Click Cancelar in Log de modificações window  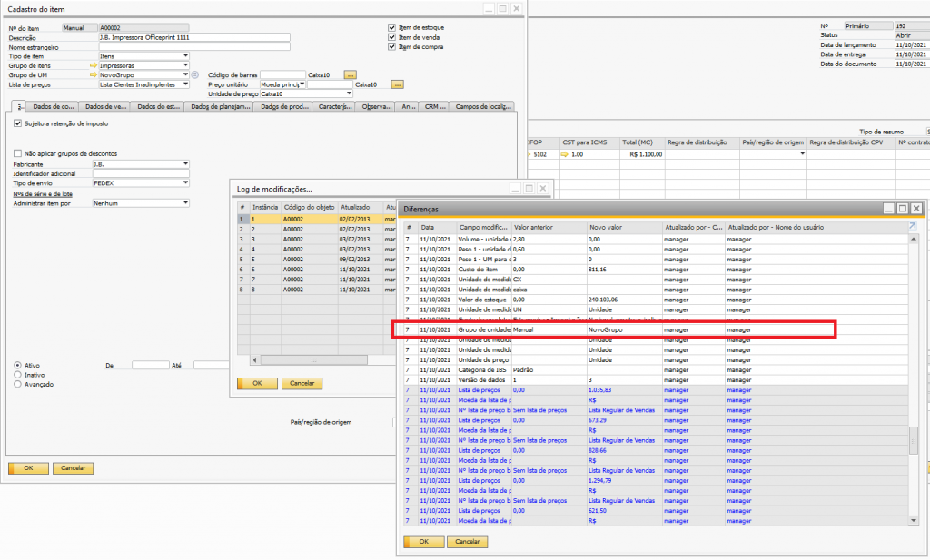tap(302, 384)
